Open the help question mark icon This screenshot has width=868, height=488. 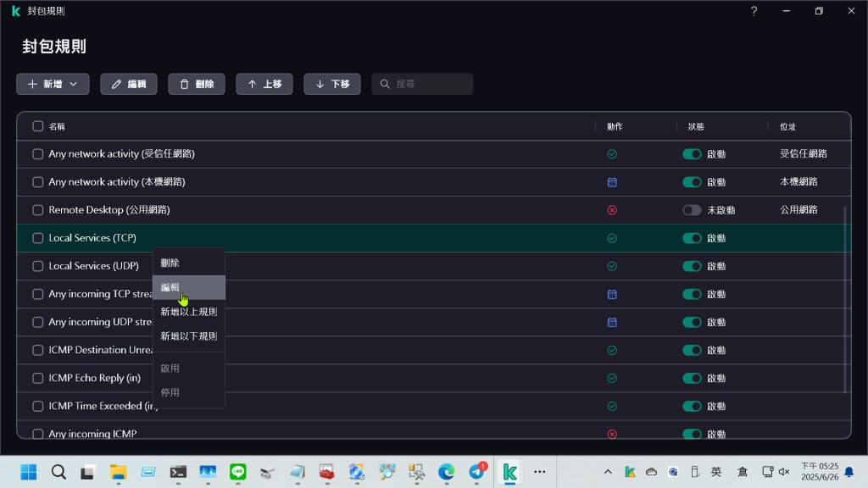coord(754,11)
